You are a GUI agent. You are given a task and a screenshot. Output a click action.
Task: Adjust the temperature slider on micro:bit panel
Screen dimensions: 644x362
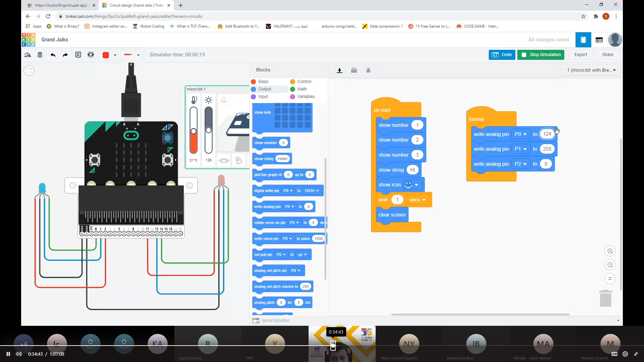coord(194,131)
